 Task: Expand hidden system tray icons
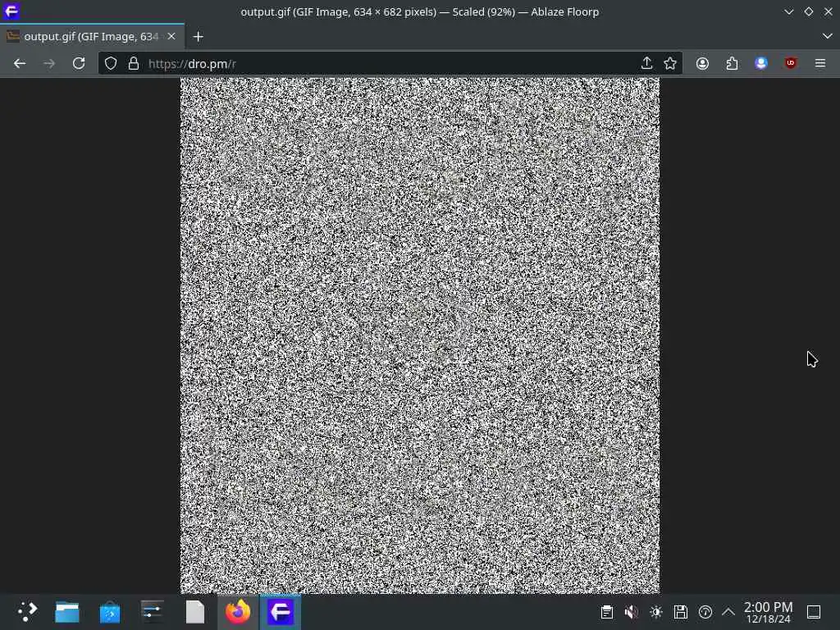point(728,612)
